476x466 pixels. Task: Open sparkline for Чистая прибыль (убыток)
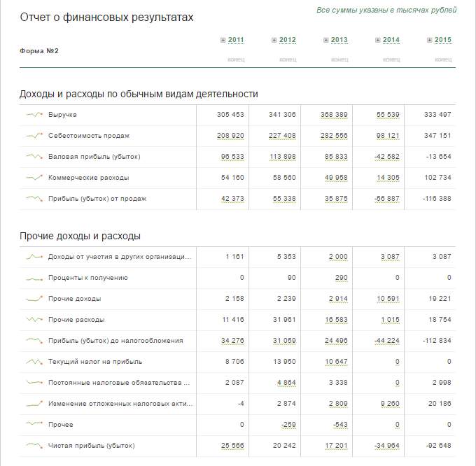34,446
